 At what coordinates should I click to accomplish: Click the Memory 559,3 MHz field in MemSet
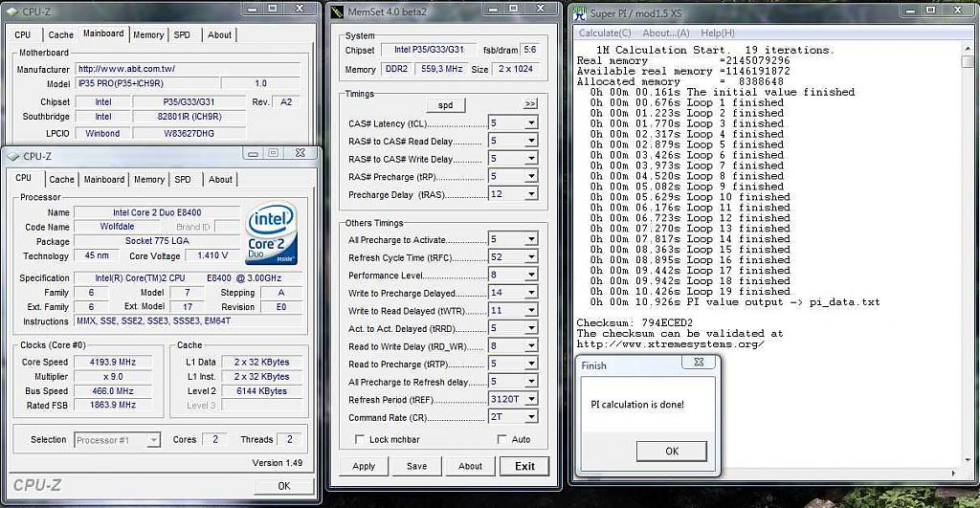point(442,69)
